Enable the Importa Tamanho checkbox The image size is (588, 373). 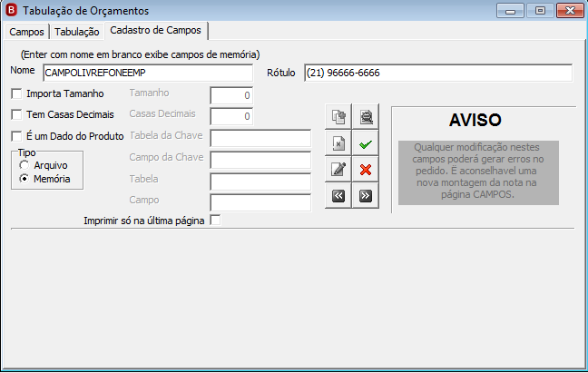coord(16,93)
